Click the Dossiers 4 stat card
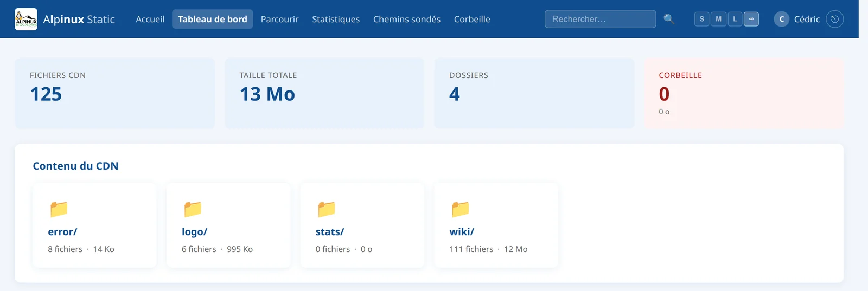Viewport: 868px width, 291px height. coord(534,93)
